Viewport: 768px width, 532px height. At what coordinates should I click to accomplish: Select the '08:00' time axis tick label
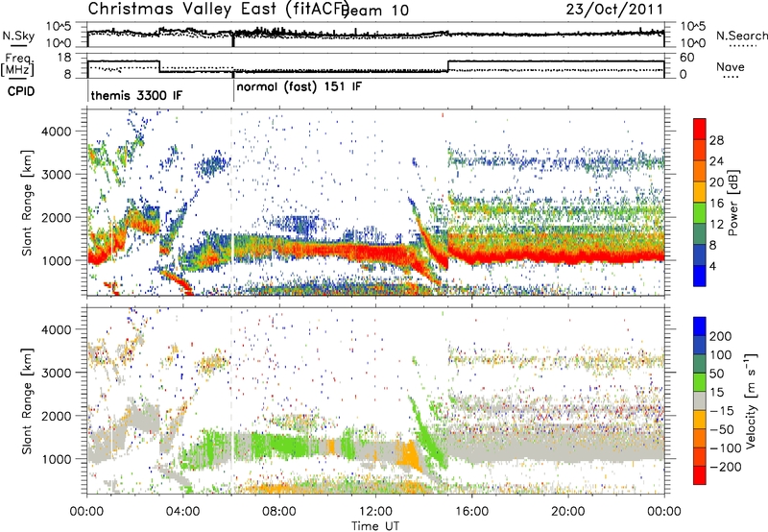(x=279, y=512)
